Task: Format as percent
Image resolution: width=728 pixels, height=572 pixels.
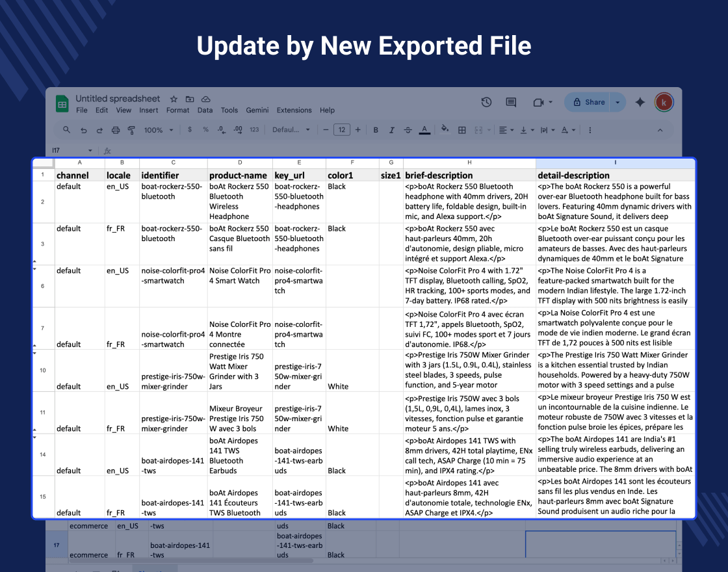Action: coord(205,130)
